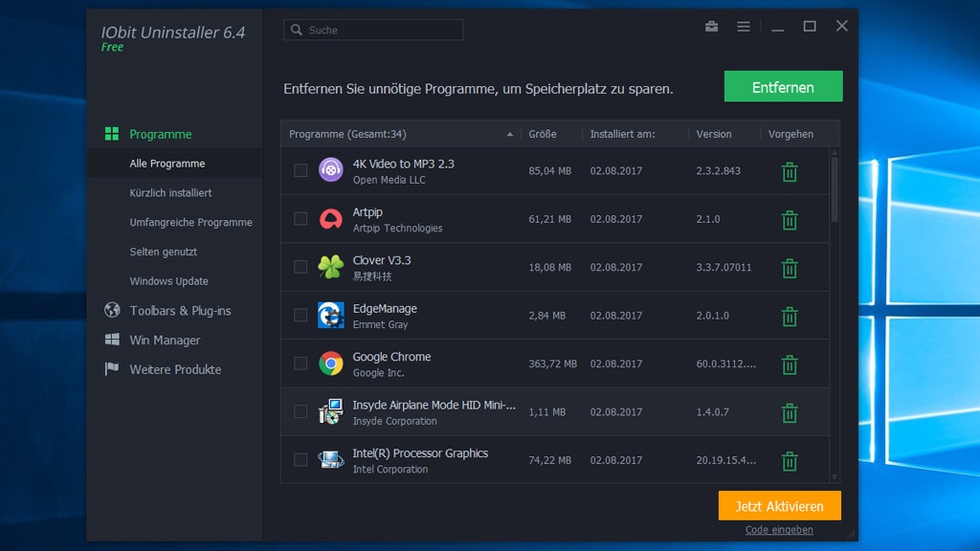
Task: Sort by Größe column header
Action: coord(543,134)
